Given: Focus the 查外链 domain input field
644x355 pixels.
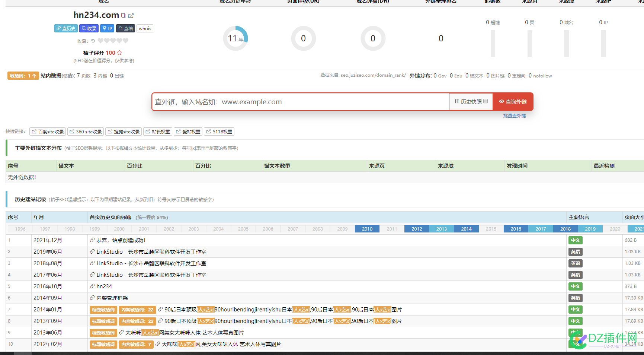Looking at the screenshot, I should pos(300,102).
